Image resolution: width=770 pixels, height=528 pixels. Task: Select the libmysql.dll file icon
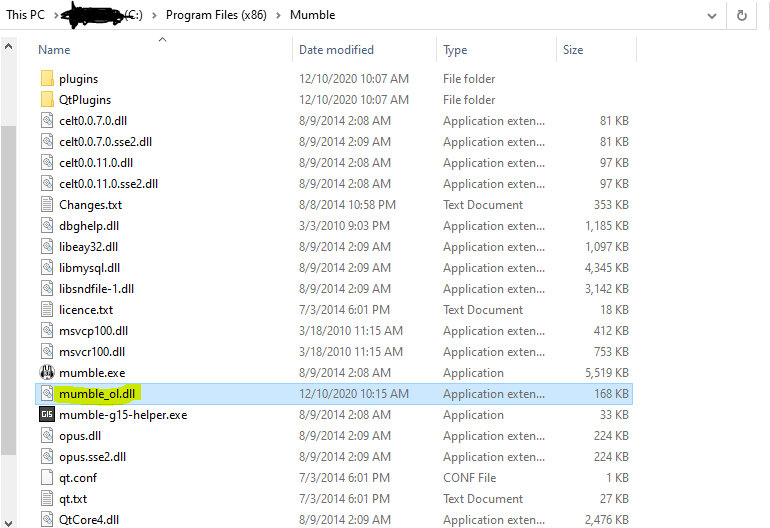coord(47,268)
